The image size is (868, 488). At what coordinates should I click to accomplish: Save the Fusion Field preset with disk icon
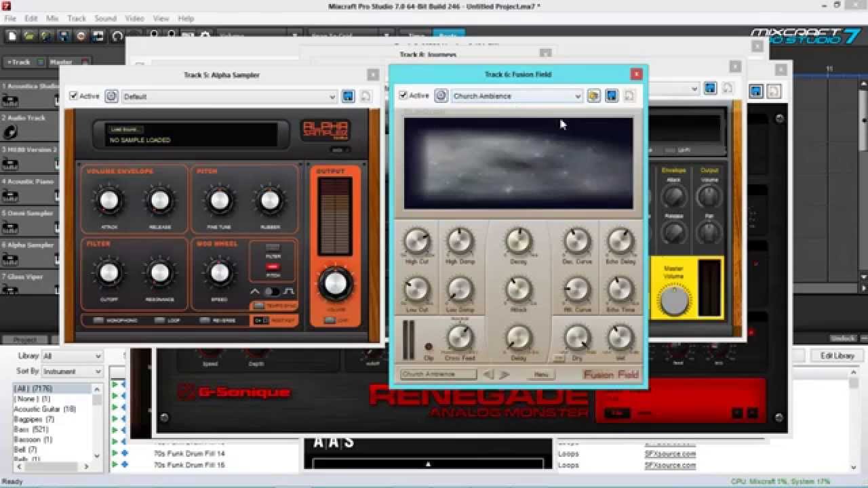click(611, 96)
